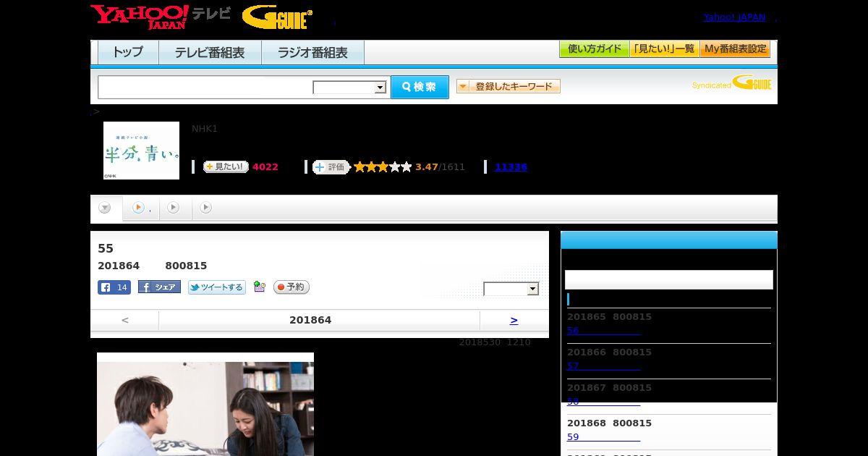The height and width of the screenshot is (456, 868).
Task: Click the 予約 record button
Action: coord(292,287)
